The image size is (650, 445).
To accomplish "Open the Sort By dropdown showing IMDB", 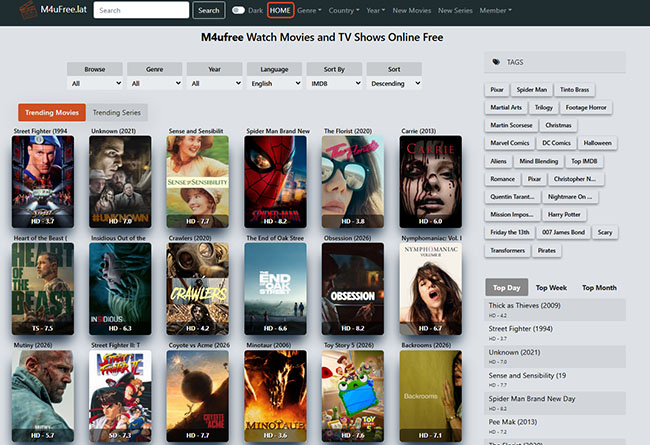I will 335,83.
